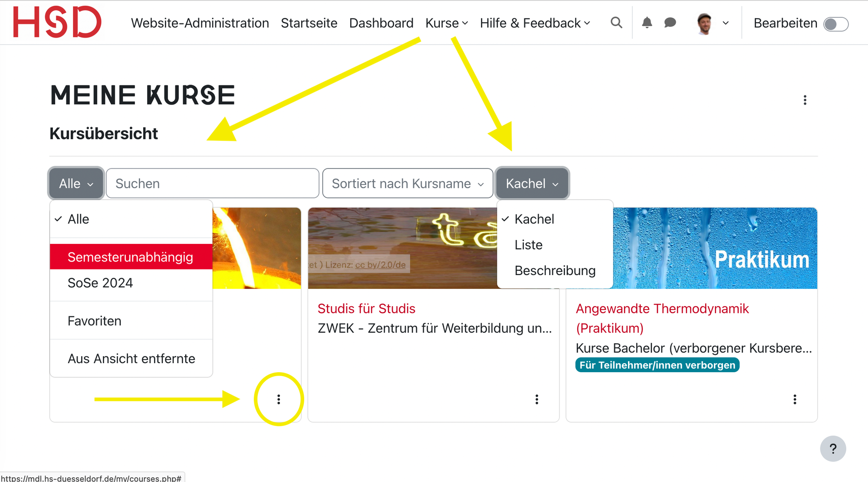The width and height of the screenshot is (868, 482).
Task: Open Meine Kurse page options menu
Action: (805, 100)
